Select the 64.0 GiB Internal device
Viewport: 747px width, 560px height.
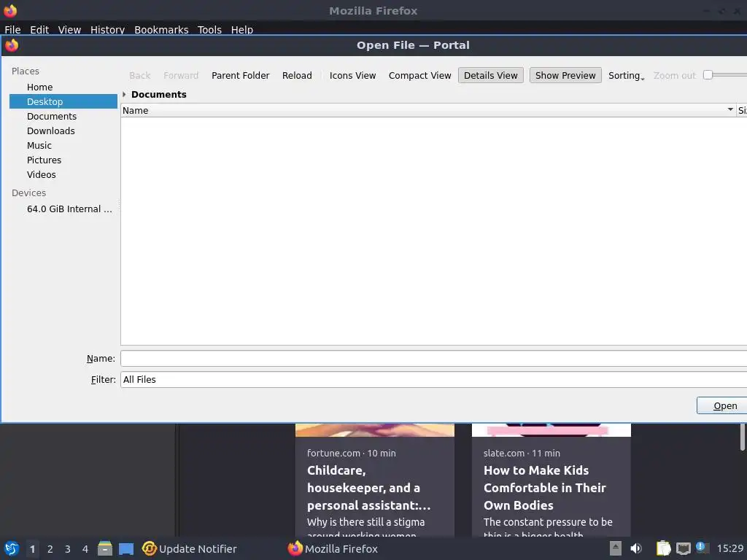(x=63, y=209)
